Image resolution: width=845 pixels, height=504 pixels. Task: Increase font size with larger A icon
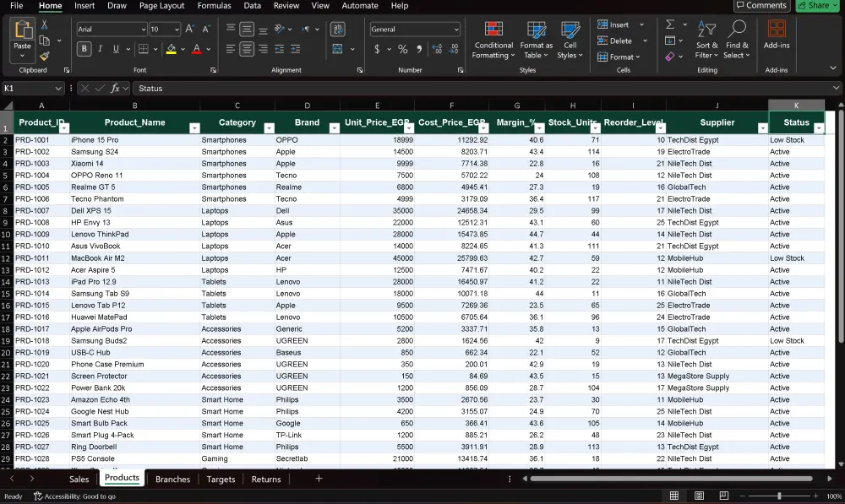(x=189, y=29)
